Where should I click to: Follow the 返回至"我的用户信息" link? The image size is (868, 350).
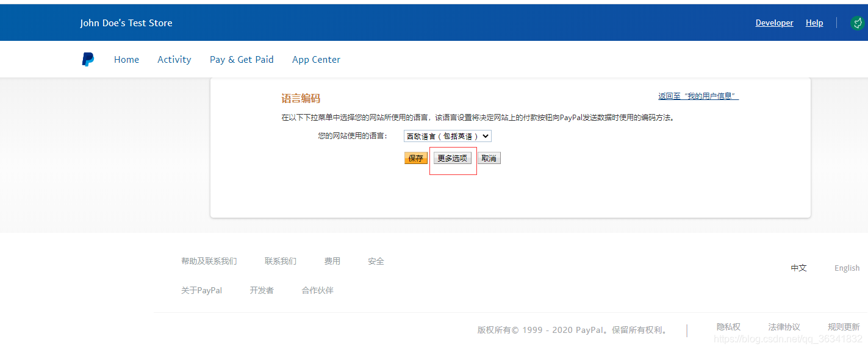[x=698, y=96]
